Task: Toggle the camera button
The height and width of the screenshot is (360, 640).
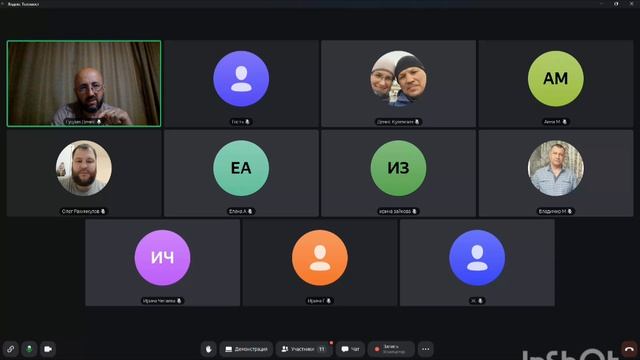Action: click(x=48, y=349)
